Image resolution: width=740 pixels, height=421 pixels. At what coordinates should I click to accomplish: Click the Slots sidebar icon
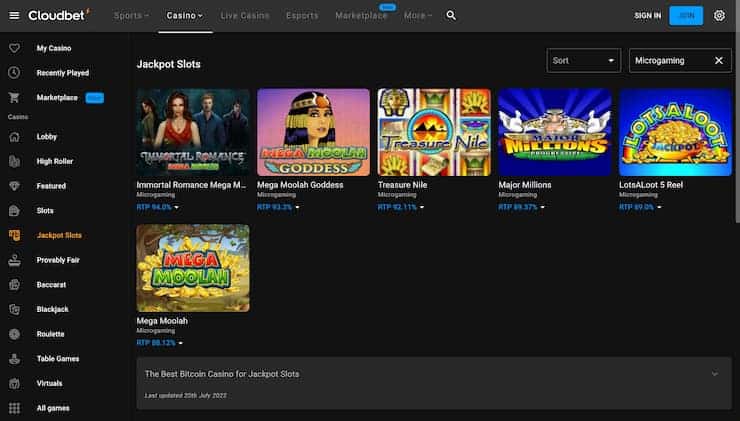tap(14, 210)
